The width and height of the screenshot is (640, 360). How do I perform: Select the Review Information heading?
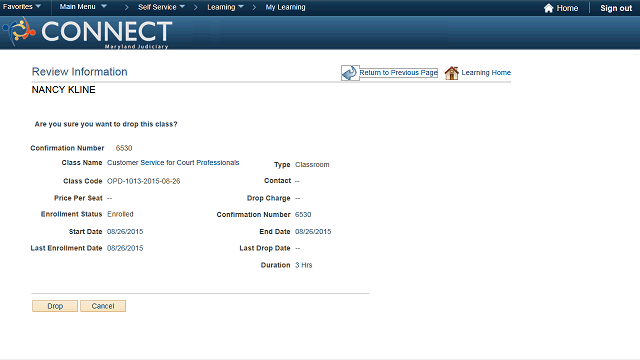point(80,72)
